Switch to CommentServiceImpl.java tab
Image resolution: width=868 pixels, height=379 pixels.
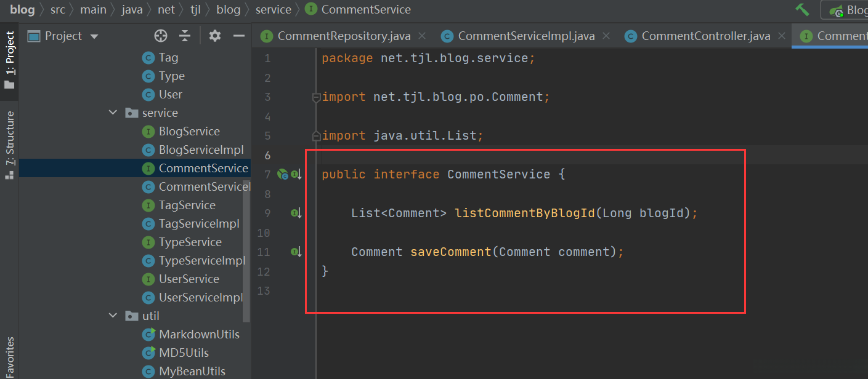coord(526,36)
